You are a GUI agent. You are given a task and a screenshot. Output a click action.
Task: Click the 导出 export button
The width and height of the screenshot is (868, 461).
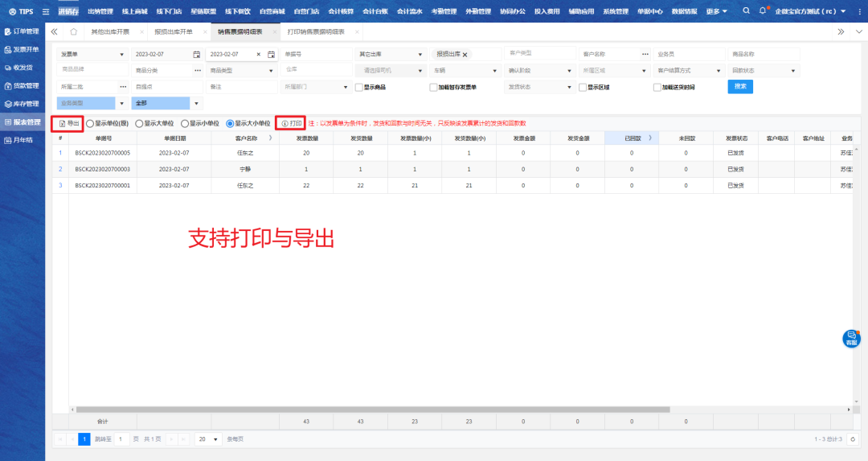69,123
